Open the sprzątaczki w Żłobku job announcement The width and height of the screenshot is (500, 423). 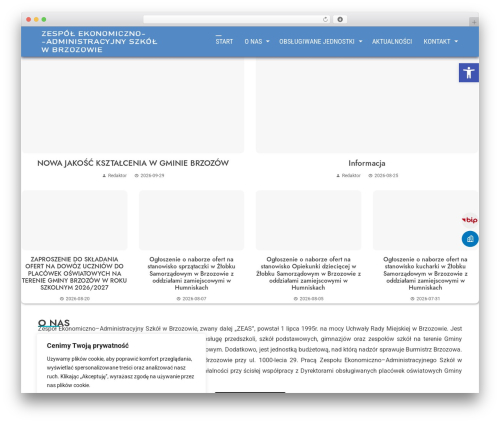[x=191, y=273]
